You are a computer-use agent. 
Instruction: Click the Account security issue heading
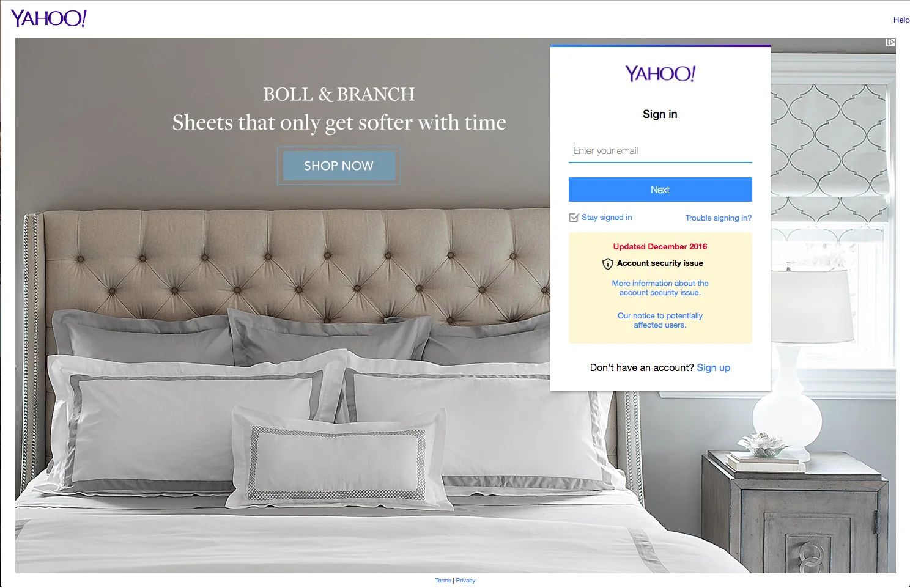660,263
